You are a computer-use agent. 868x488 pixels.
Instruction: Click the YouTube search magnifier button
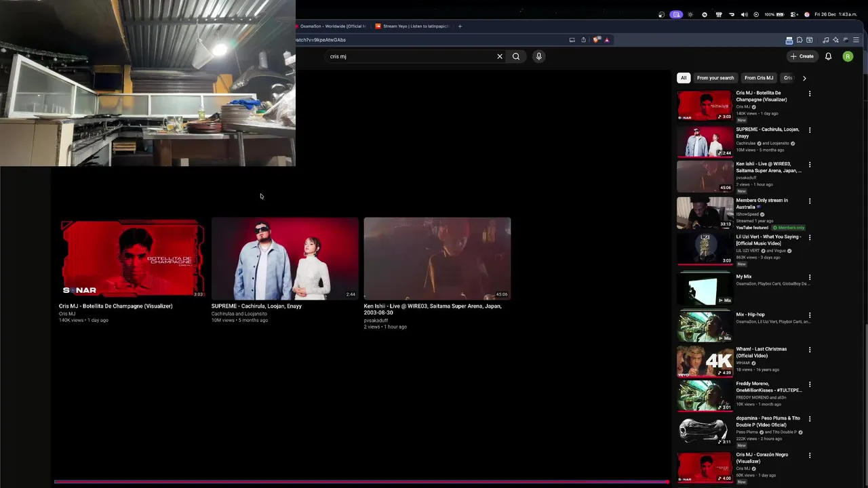tap(516, 56)
